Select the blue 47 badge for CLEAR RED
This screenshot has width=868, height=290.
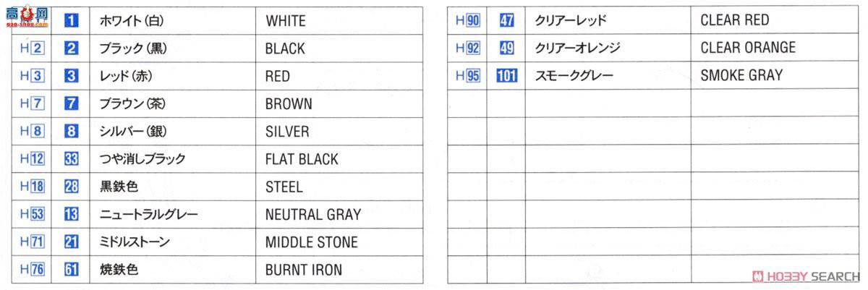(x=506, y=20)
